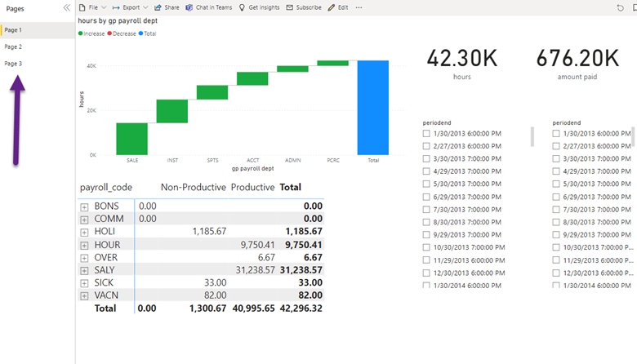The image size is (637, 364).
Task: Expand the SALY row in matrix
Action: pyautogui.click(x=84, y=270)
